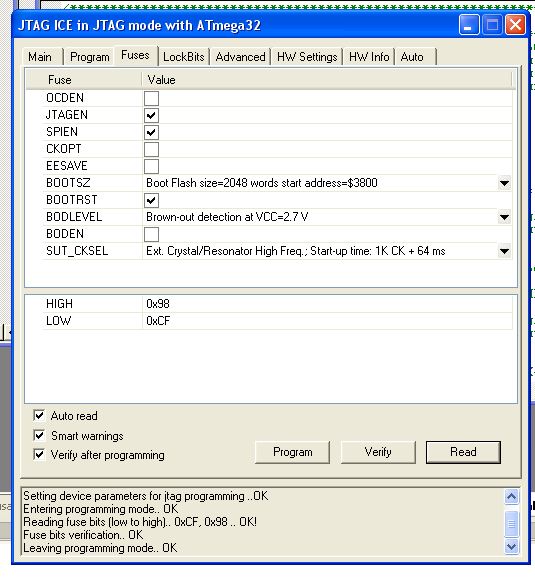The width and height of the screenshot is (535, 578).
Task: Click the Value column header
Action: (x=327, y=80)
